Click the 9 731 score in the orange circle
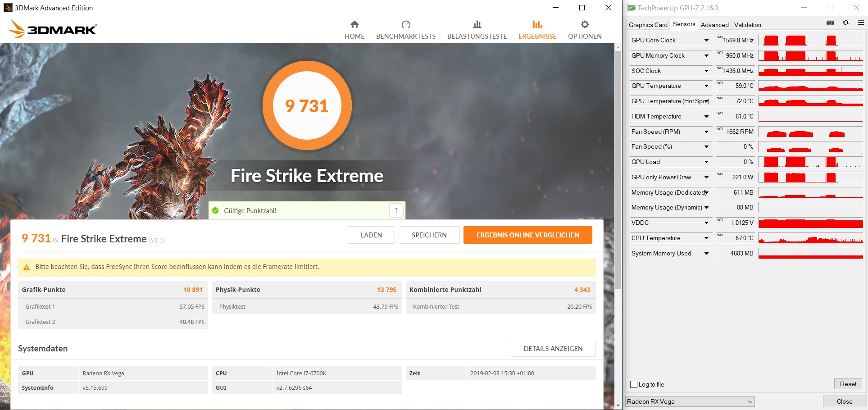Image resolution: width=868 pixels, height=410 pixels. tap(307, 106)
